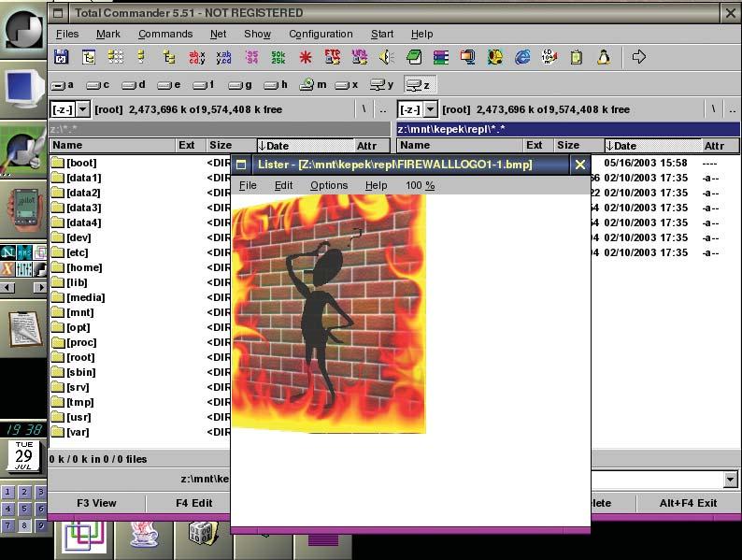Viewport: 742px width, 560px height.
Task: Sort left panel by Name column
Action: pyautogui.click(x=112, y=145)
